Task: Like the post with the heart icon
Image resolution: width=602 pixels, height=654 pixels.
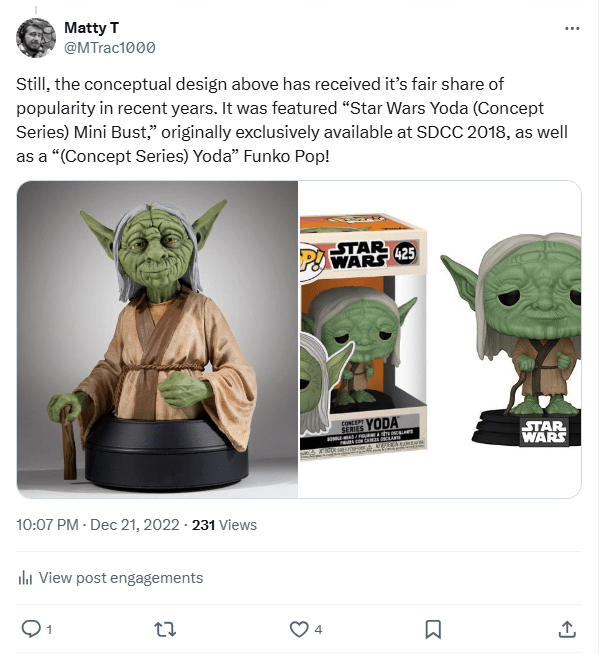Action: (299, 629)
